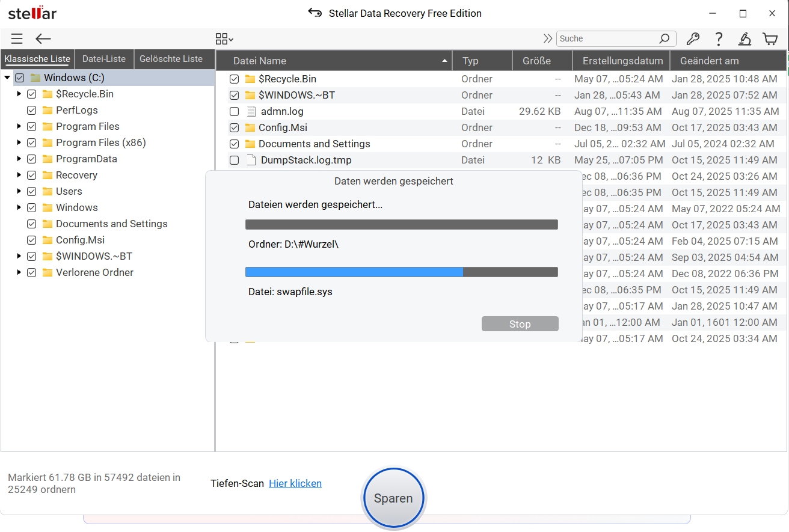Uncheck PerfLogs folder in tree
Screen dimensions: 789x532
click(32, 111)
